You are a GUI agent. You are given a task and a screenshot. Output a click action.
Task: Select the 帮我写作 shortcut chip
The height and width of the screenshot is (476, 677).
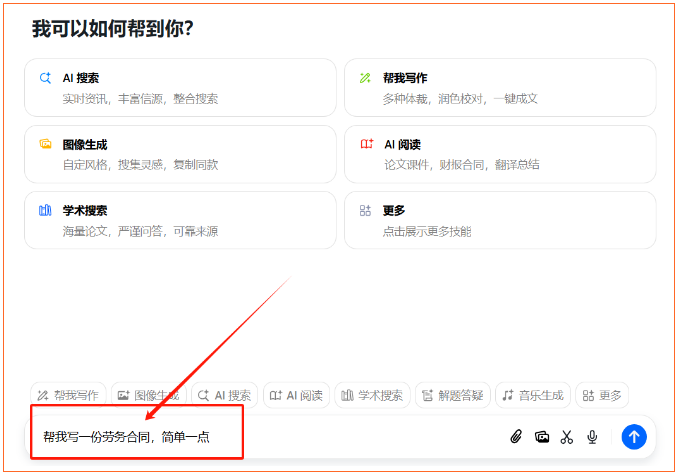(x=68, y=395)
